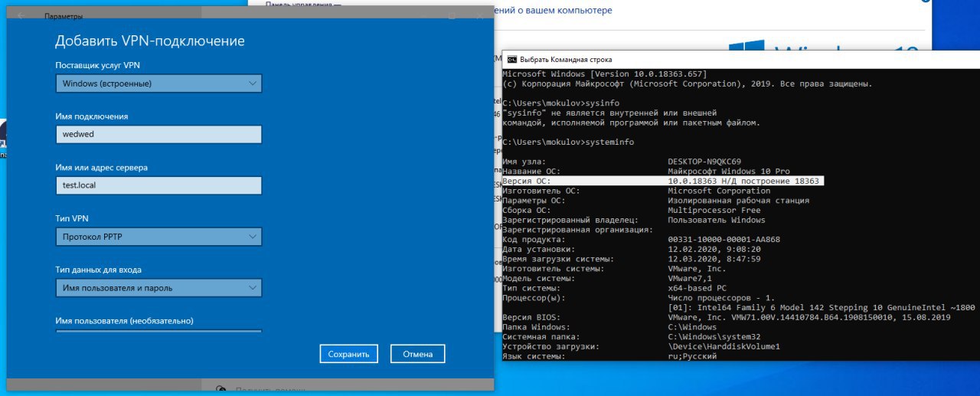Click the server address field containing test.local
Image resolution: width=980 pixels, height=396 pixels.
[x=158, y=185]
